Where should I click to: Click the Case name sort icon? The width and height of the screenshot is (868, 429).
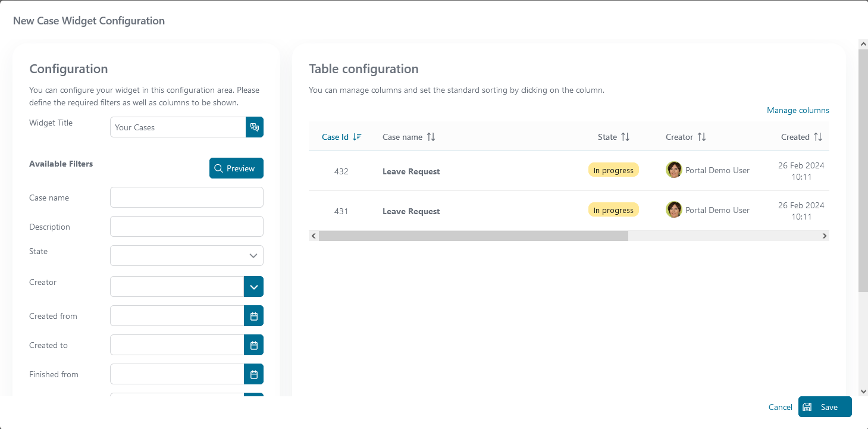[x=431, y=137]
